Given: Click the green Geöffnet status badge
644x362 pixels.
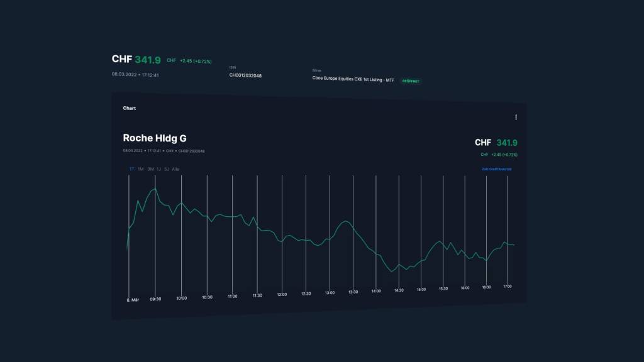Looking at the screenshot, I should point(411,81).
